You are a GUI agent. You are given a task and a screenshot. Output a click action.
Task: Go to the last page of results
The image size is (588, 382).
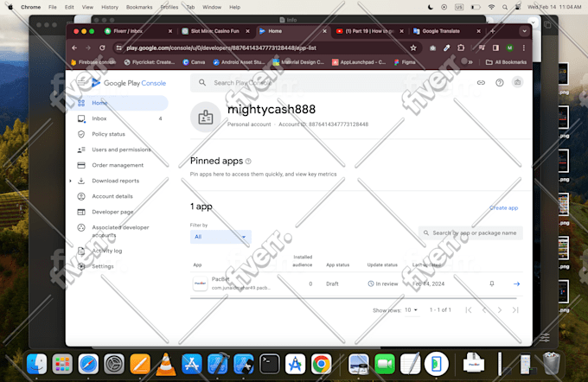(x=515, y=310)
